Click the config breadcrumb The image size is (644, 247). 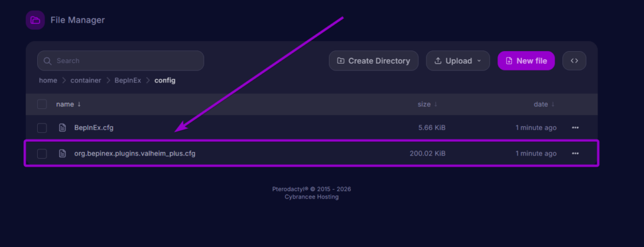[165, 80]
